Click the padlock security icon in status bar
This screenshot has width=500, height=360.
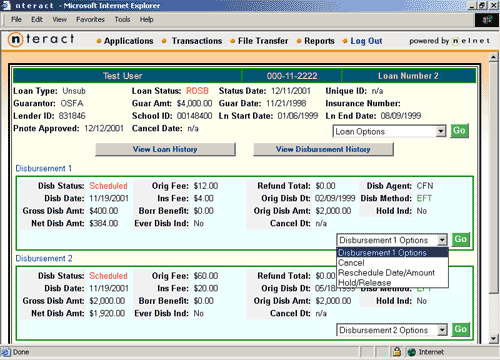[397, 352]
